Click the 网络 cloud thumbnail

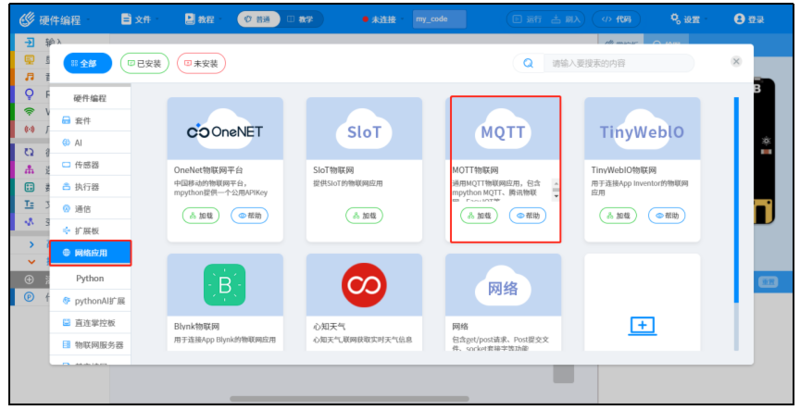503,285
